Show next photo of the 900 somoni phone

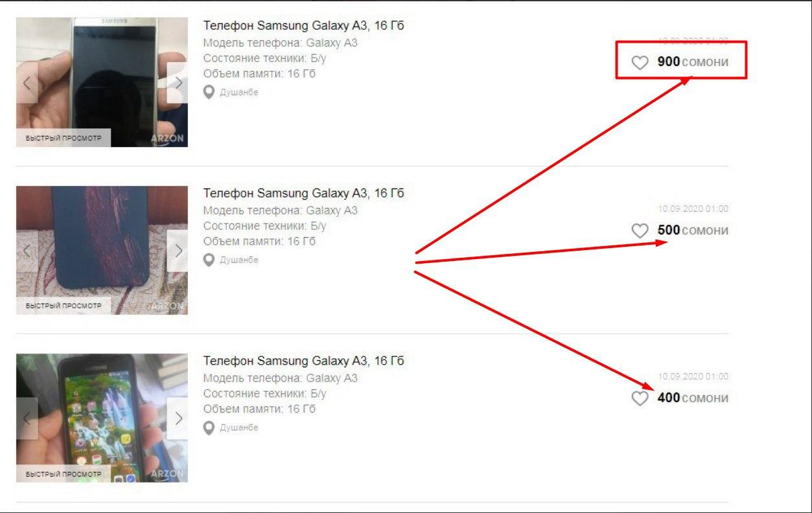[178, 83]
